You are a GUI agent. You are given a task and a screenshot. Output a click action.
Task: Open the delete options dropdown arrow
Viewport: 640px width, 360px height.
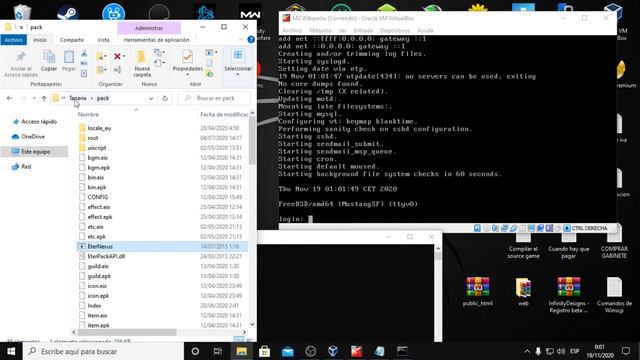pyautogui.click(x=124, y=56)
